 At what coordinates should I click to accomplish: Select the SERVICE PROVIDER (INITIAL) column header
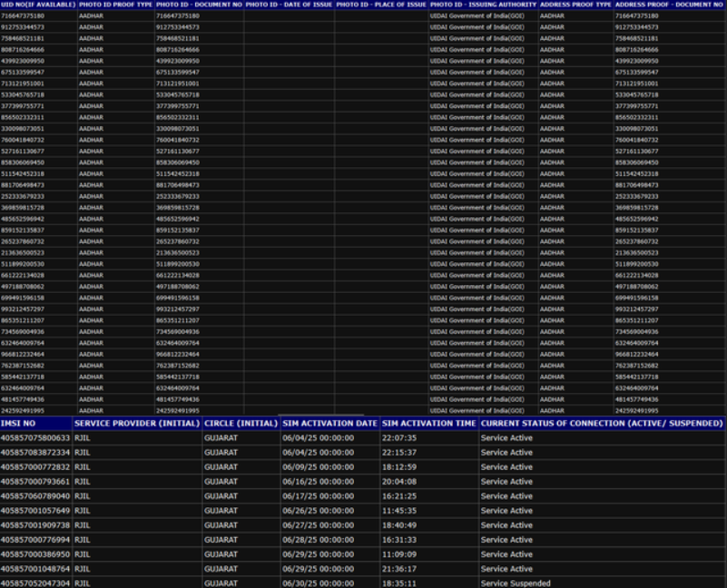click(x=135, y=424)
